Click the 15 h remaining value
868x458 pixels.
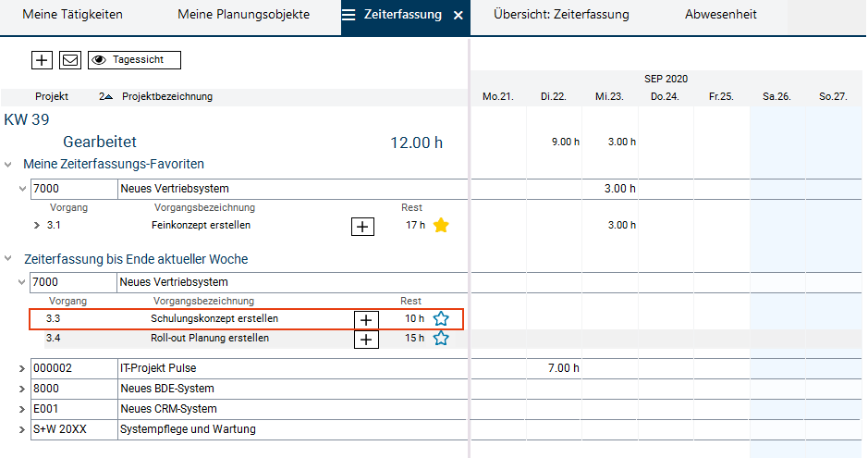coord(414,338)
